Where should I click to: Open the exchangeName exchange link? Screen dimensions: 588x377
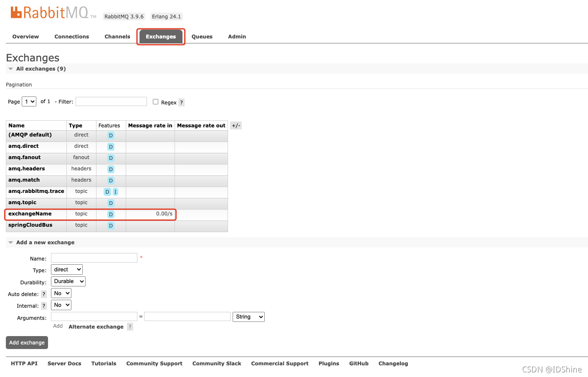point(30,214)
